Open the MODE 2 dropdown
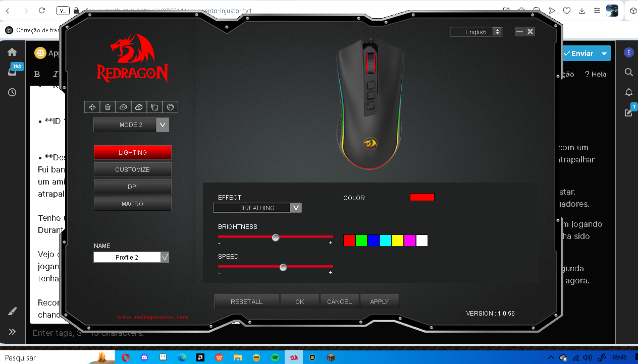638x364 pixels. (x=131, y=125)
